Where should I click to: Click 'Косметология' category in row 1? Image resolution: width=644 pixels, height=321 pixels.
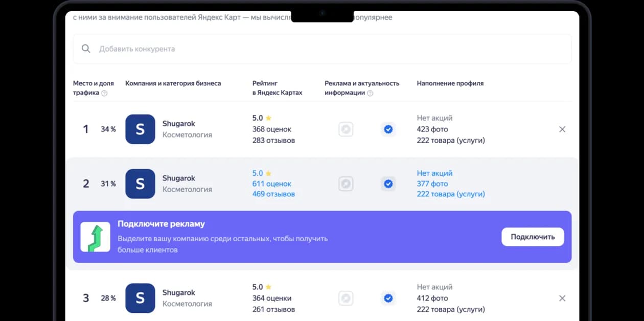tap(187, 135)
